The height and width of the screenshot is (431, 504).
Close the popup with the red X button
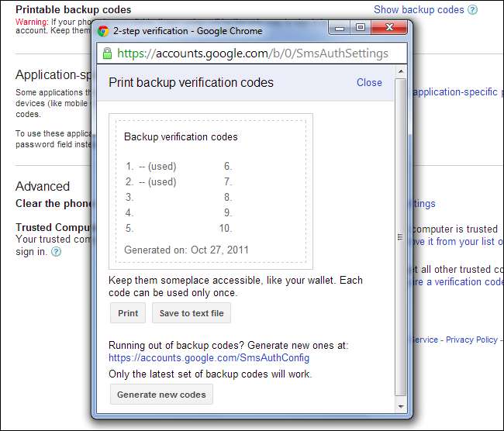point(389,28)
